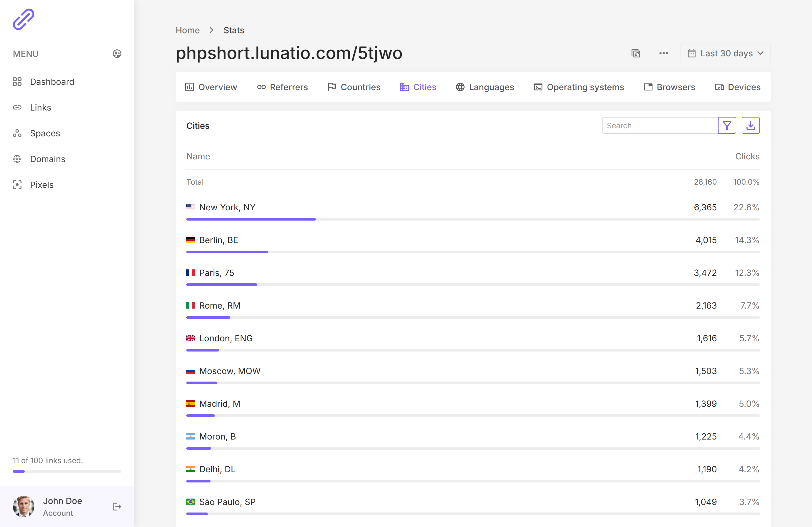
Task: Open the three-dots more options menu
Action: pyautogui.click(x=664, y=53)
